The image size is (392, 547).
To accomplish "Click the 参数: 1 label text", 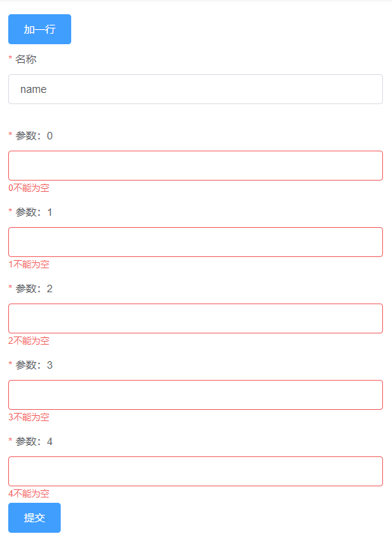I will click(x=34, y=212).
